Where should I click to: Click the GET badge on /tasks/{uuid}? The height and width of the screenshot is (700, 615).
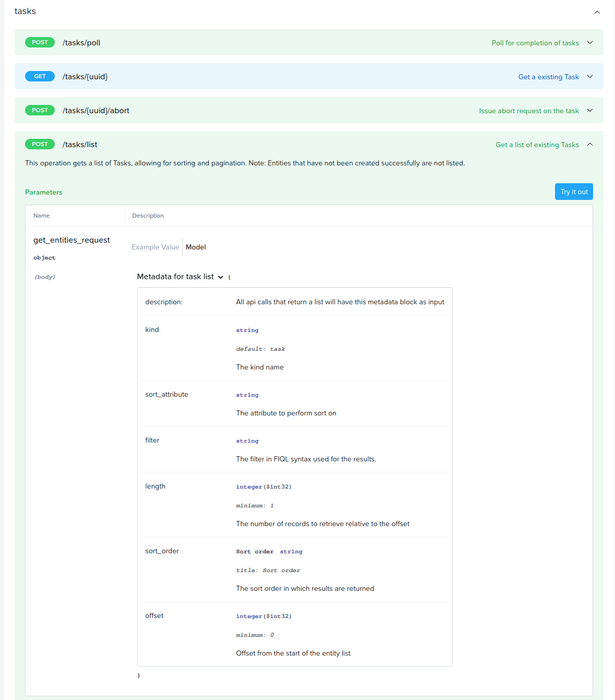click(x=40, y=76)
